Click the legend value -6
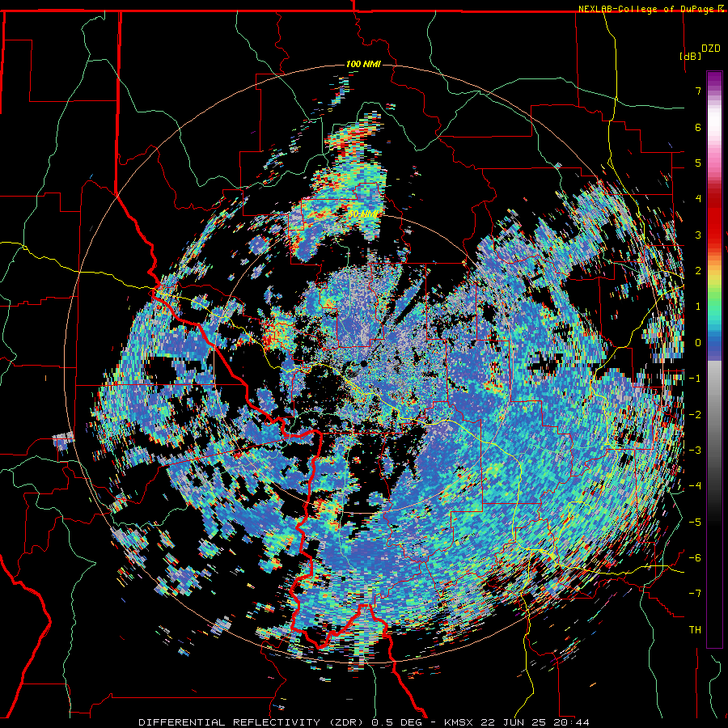Screen dimensions: 728x728 (695, 558)
